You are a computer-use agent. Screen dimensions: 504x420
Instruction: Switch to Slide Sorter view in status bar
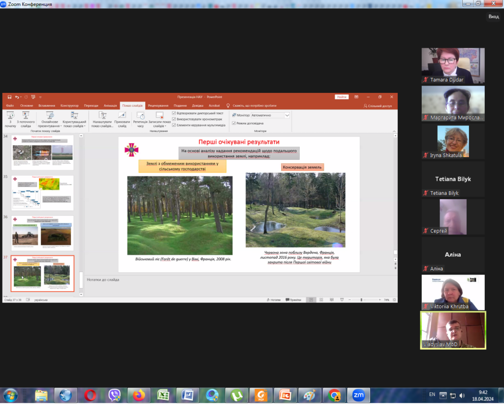pos(320,300)
